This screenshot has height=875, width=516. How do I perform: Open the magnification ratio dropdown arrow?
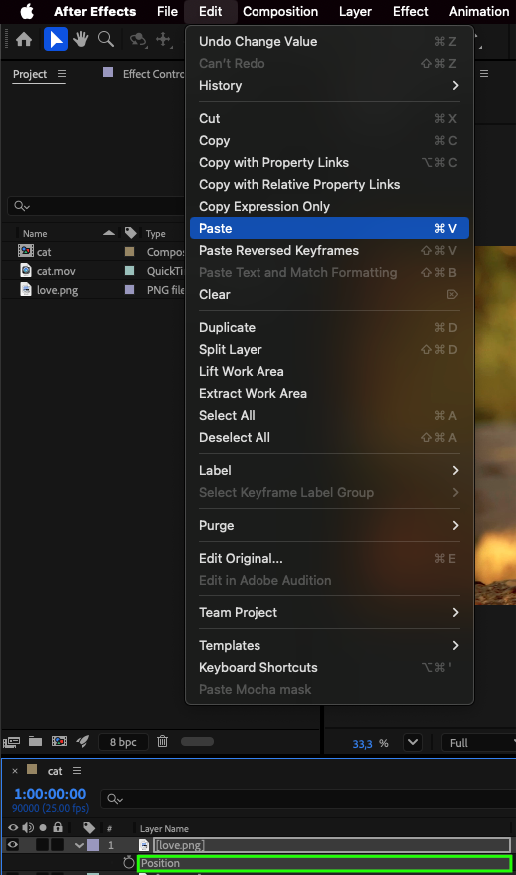coord(413,743)
